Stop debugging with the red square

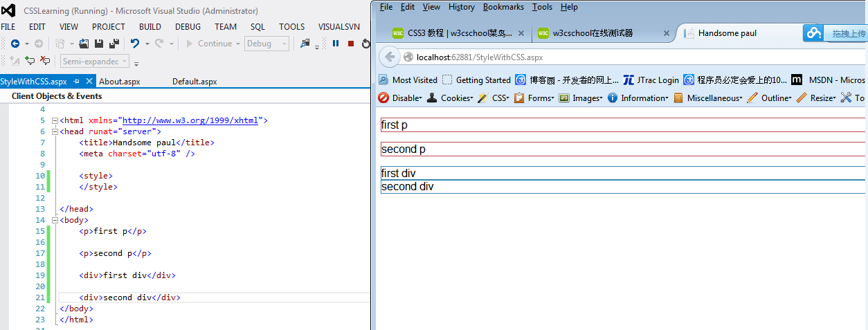[x=351, y=44]
